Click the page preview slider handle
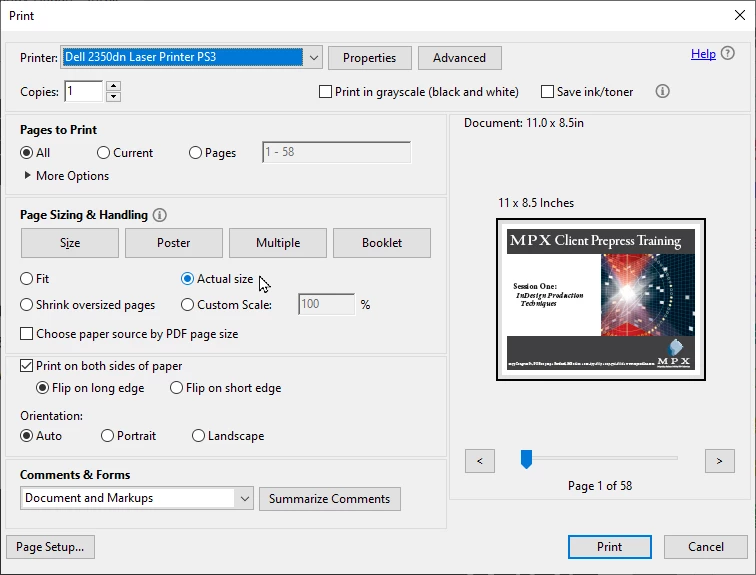This screenshot has height=575, width=756. 526,459
